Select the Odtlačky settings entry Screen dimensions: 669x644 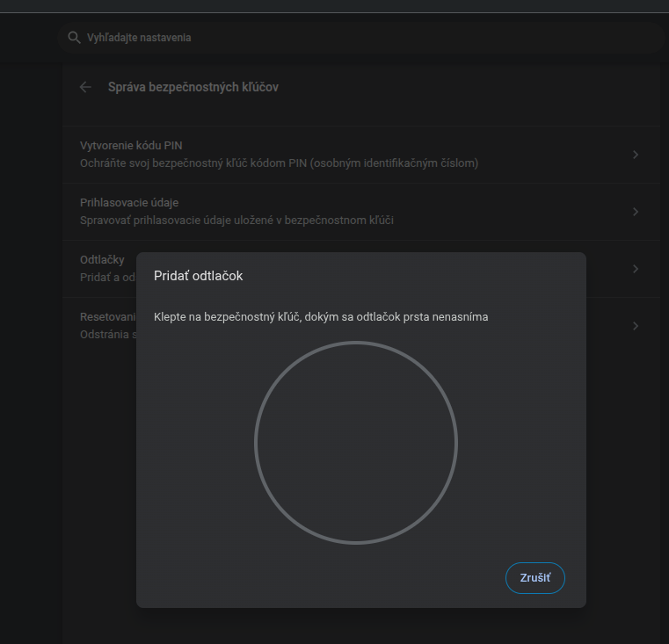[x=102, y=260]
